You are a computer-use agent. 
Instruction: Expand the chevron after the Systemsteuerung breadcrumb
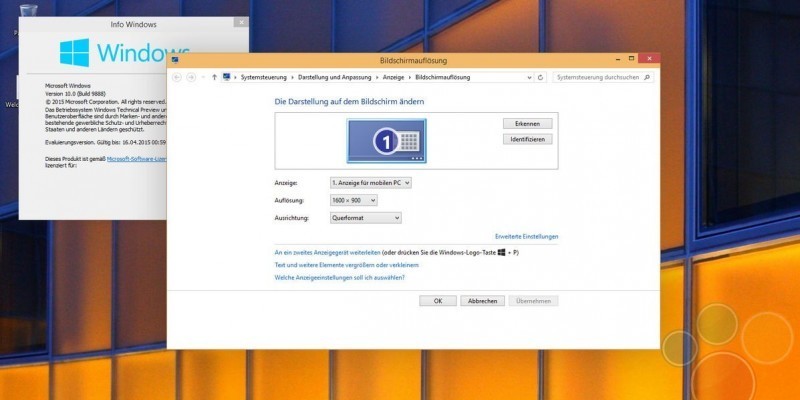(293, 78)
